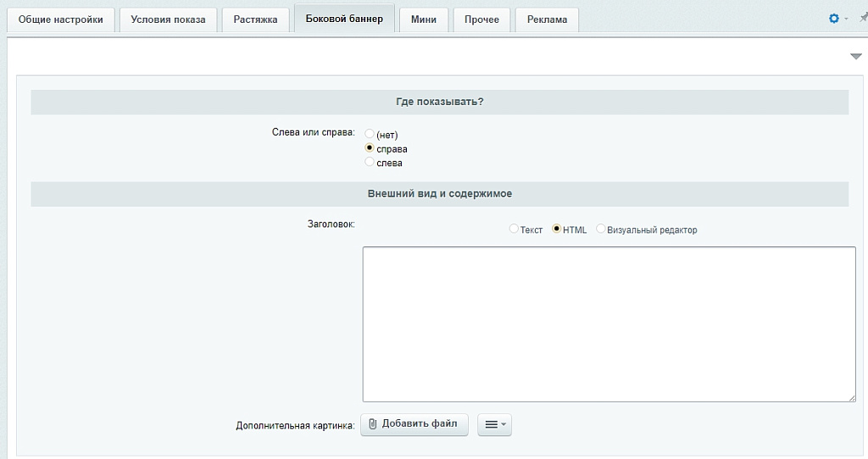Viewport: 868px width, 459px height.
Task: Switch to the Общие настройки tab
Action: 61,19
